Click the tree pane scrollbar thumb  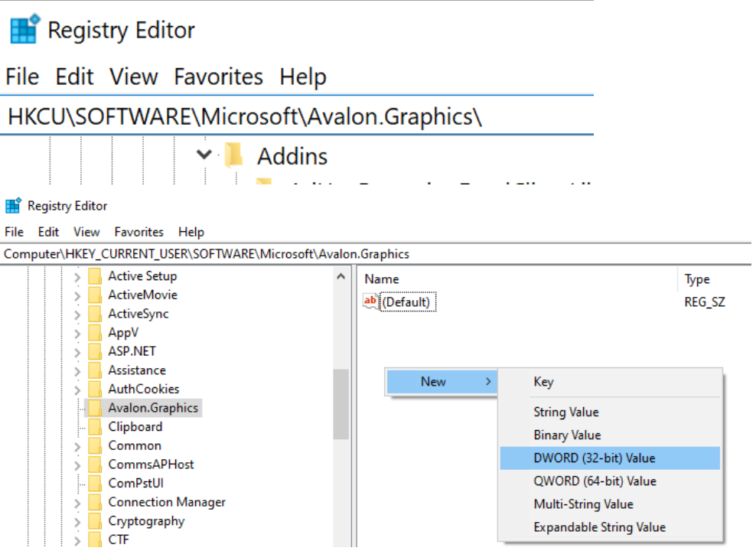tap(341, 405)
